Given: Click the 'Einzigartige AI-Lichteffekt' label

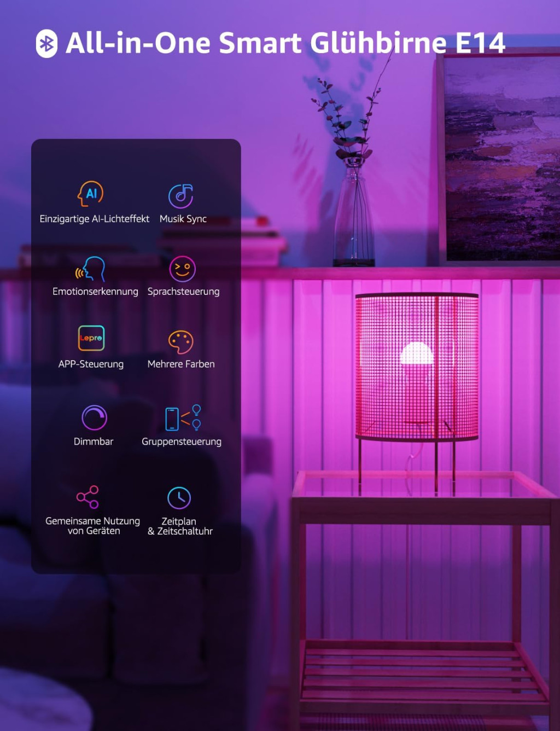Looking at the screenshot, I should coord(94,219).
